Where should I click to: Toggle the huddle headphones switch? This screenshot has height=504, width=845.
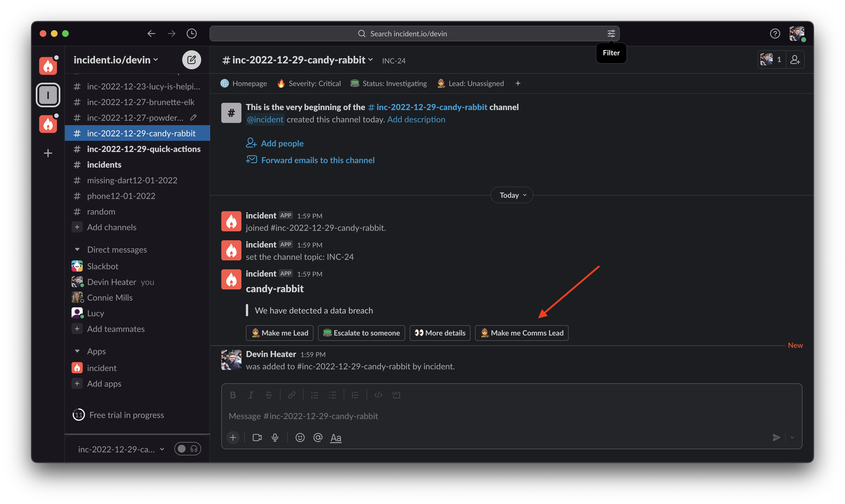187,449
